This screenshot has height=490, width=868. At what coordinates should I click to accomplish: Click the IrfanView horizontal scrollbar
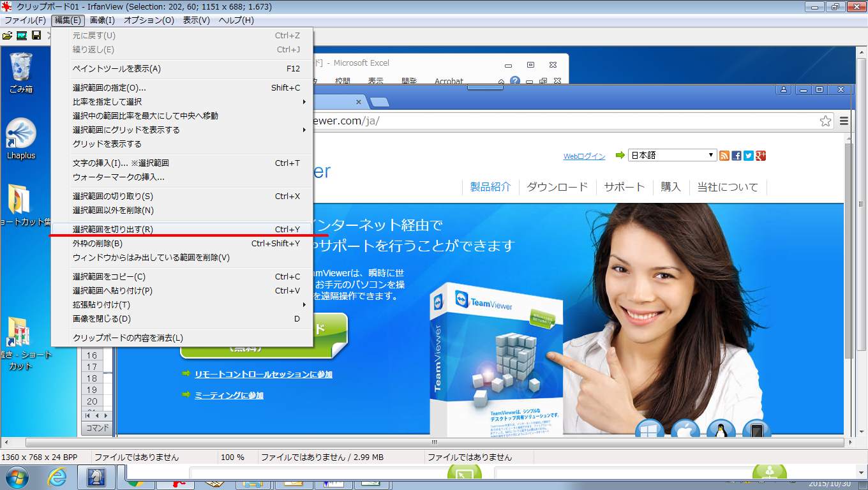tap(434, 442)
